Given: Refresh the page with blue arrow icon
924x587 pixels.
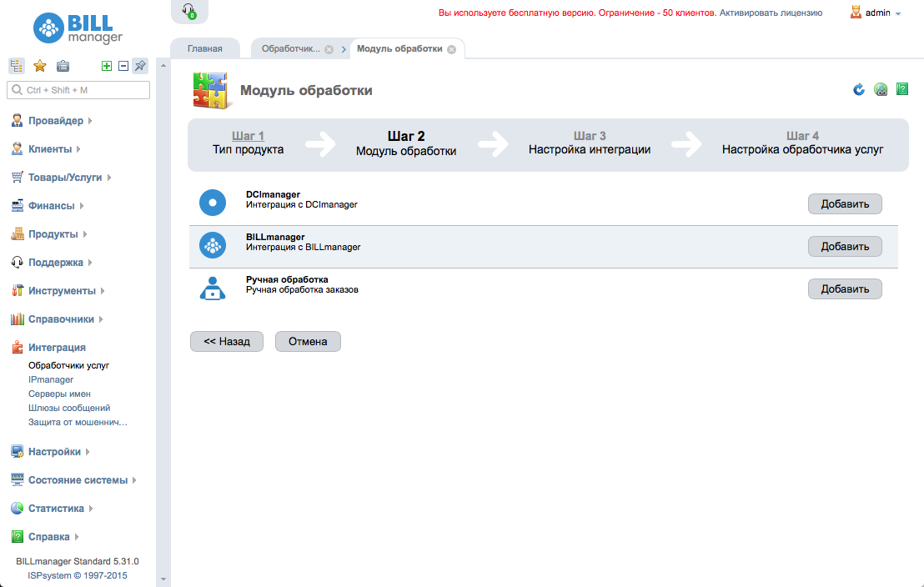Looking at the screenshot, I should point(859,89).
